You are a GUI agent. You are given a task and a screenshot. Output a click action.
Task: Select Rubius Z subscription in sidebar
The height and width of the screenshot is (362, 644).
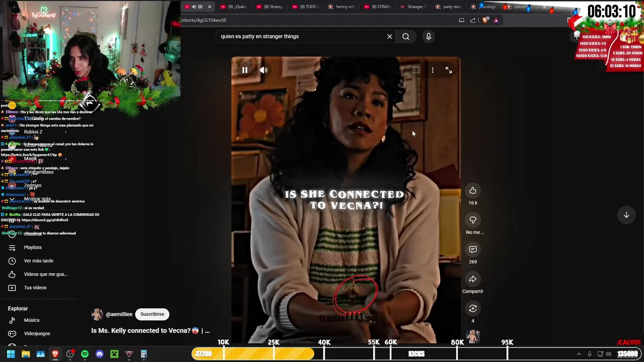pyautogui.click(x=33, y=132)
